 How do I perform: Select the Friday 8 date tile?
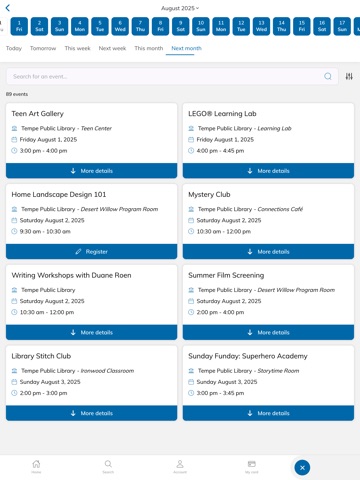[x=160, y=26]
